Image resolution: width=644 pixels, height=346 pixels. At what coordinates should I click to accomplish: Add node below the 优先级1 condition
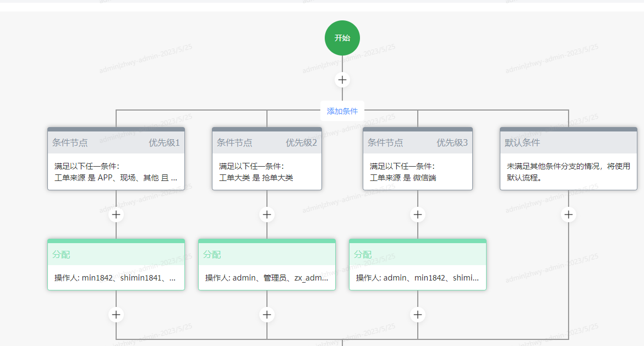pyautogui.click(x=116, y=214)
